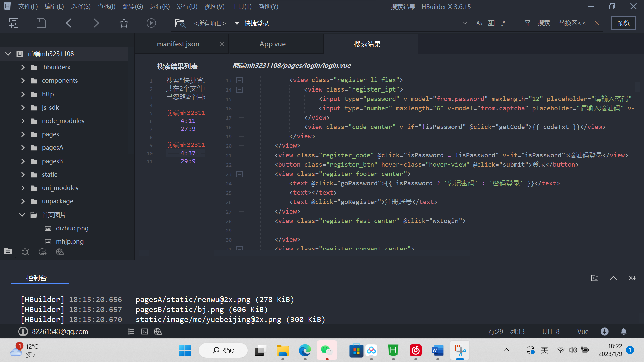This screenshot has width=644, height=362.
Task: Click the run play circle icon
Action: point(151,23)
